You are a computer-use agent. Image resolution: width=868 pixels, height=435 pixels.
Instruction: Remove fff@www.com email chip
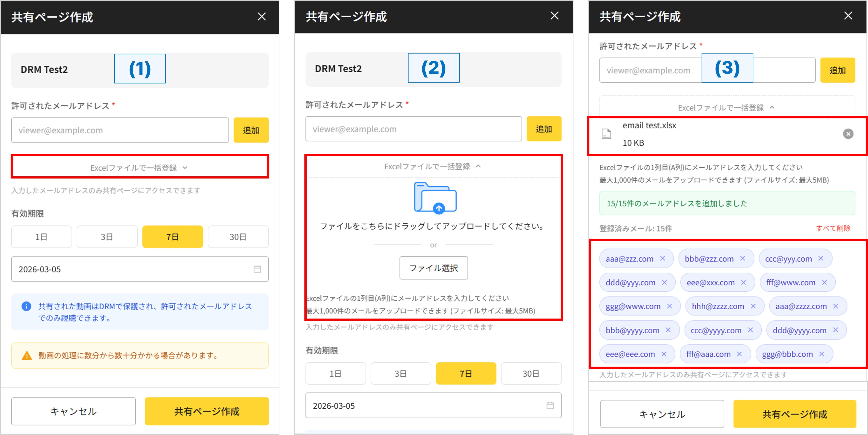click(824, 282)
